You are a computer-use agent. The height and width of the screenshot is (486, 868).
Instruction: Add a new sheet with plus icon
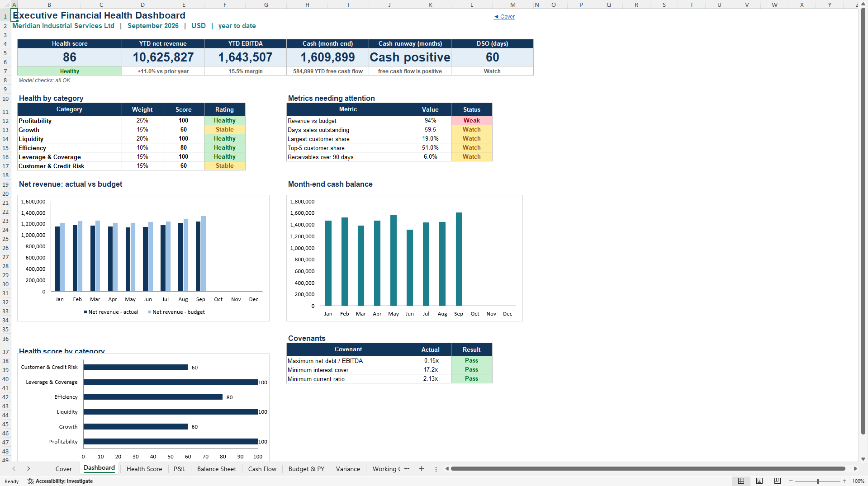[421, 469]
